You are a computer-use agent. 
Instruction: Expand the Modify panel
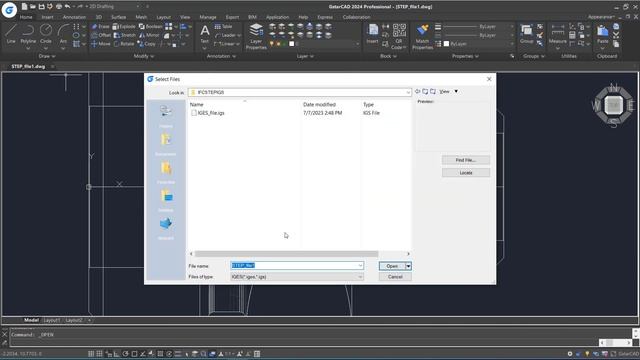click(144, 56)
